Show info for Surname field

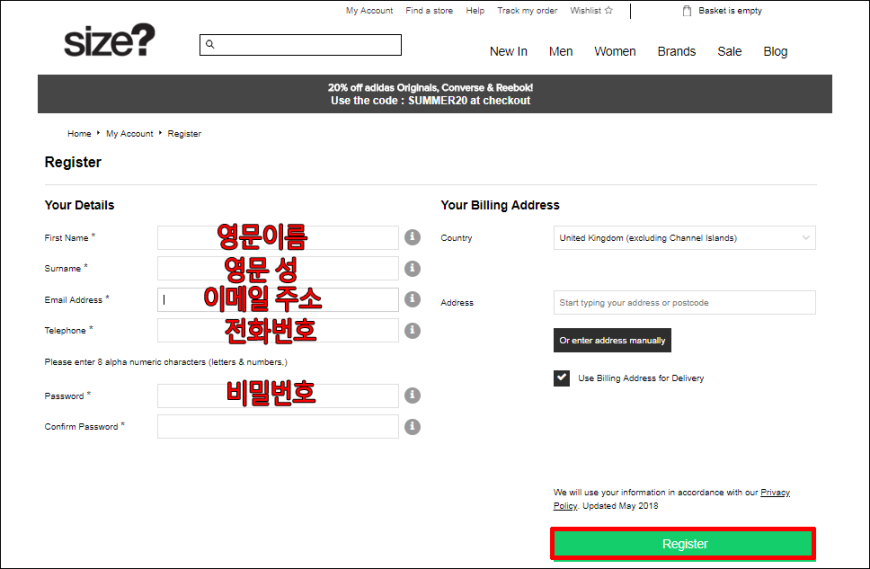tap(412, 268)
